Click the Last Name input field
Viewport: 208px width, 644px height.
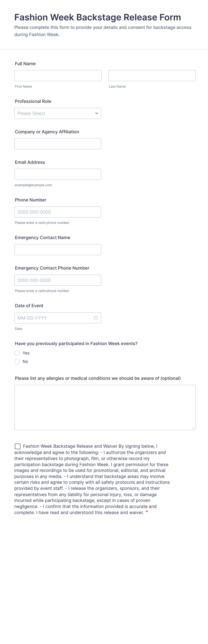[x=152, y=76]
